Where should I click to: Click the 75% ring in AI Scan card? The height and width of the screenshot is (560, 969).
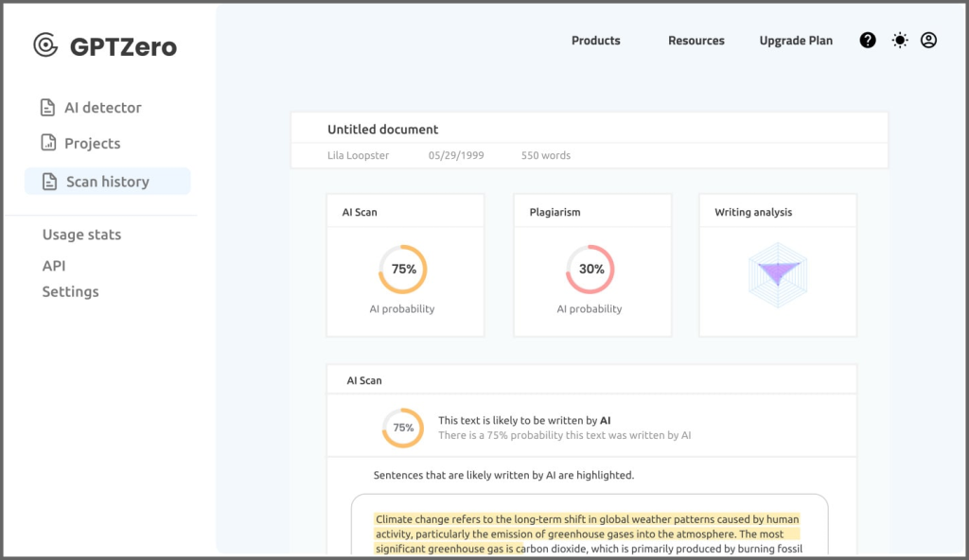click(403, 270)
